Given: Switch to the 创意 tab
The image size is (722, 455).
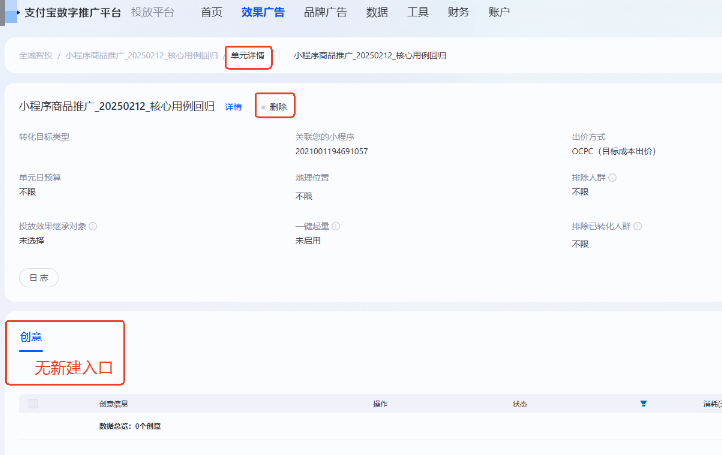Looking at the screenshot, I should click(31, 338).
